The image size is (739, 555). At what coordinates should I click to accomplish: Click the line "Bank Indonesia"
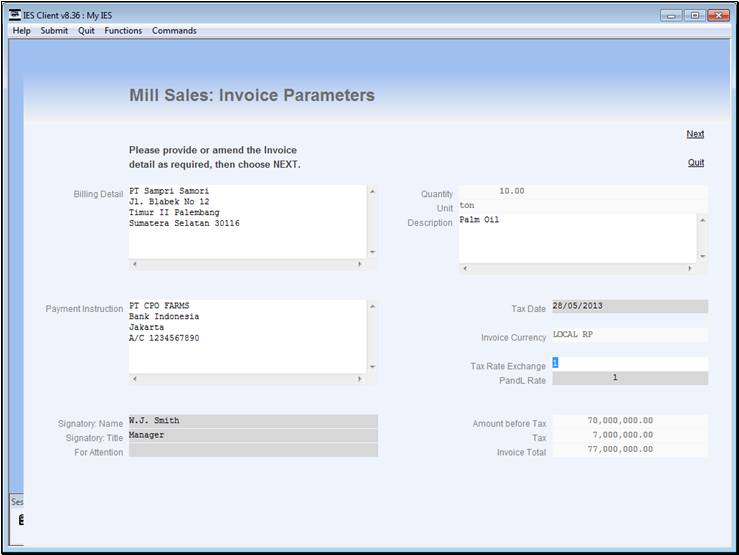pos(164,317)
